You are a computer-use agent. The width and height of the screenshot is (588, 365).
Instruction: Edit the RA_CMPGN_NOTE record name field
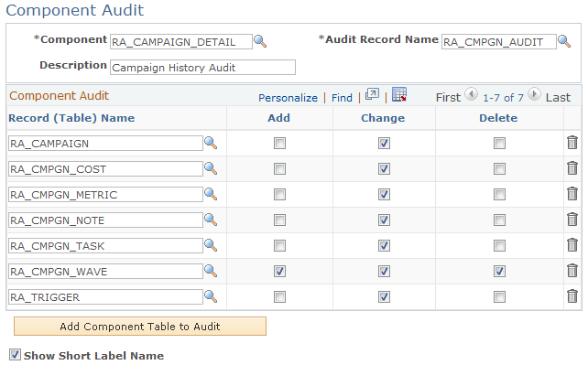(105, 220)
